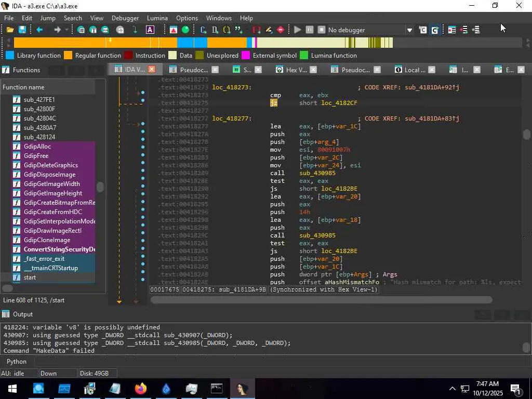Open the Debugger menu
This screenshot has width=532, height=399.
125,18
